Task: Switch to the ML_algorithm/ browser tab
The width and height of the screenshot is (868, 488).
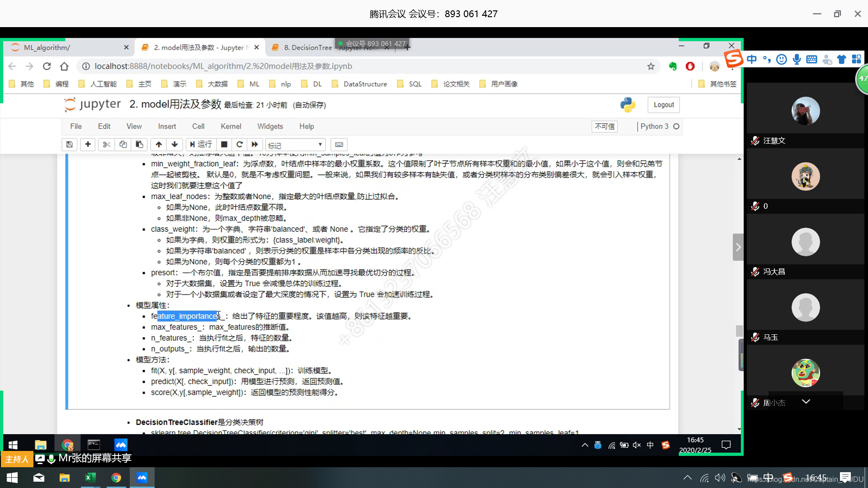Action: [68, 47]
